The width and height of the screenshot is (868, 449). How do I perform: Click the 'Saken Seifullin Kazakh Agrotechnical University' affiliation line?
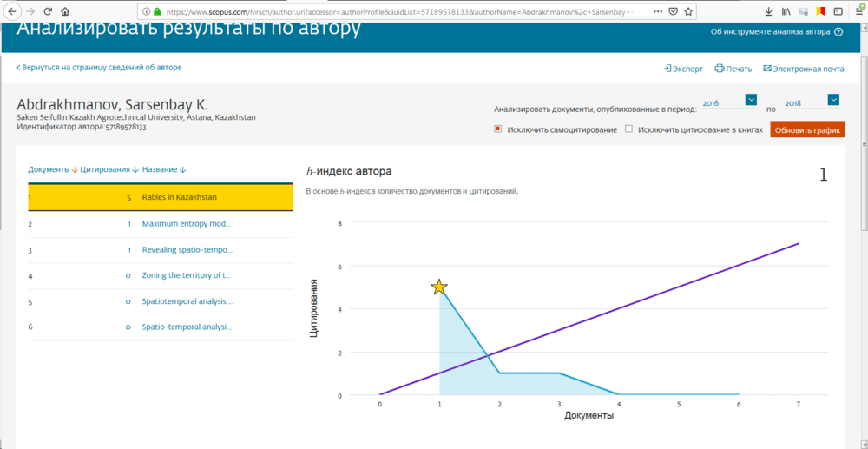pos(136,118)
